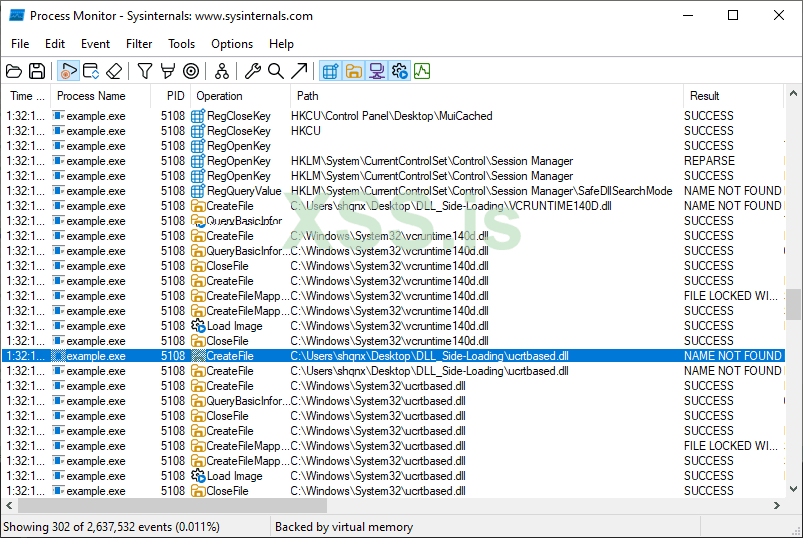Open the highlight settings icon
Image resolution: width=803 pixels, height=538 pixels.
[x=167, y=71]
